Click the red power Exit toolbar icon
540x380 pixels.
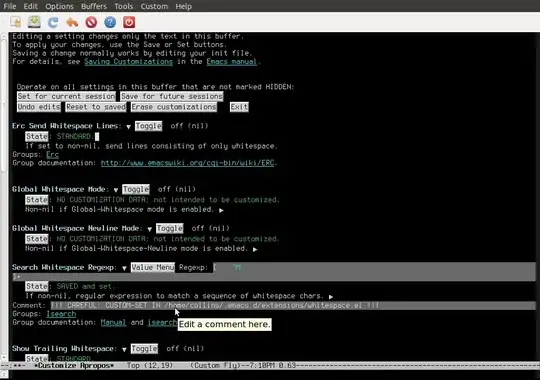click(x=129, y=22)
